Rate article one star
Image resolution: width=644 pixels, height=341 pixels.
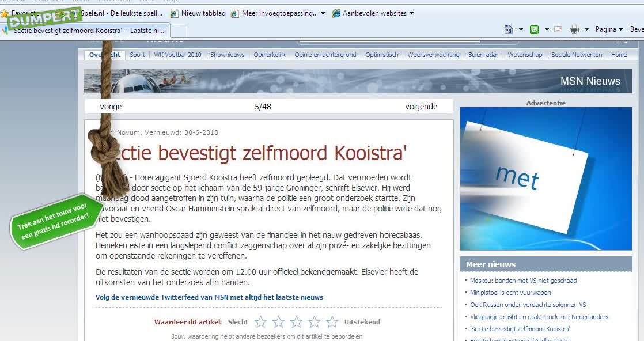click(260, 321)
